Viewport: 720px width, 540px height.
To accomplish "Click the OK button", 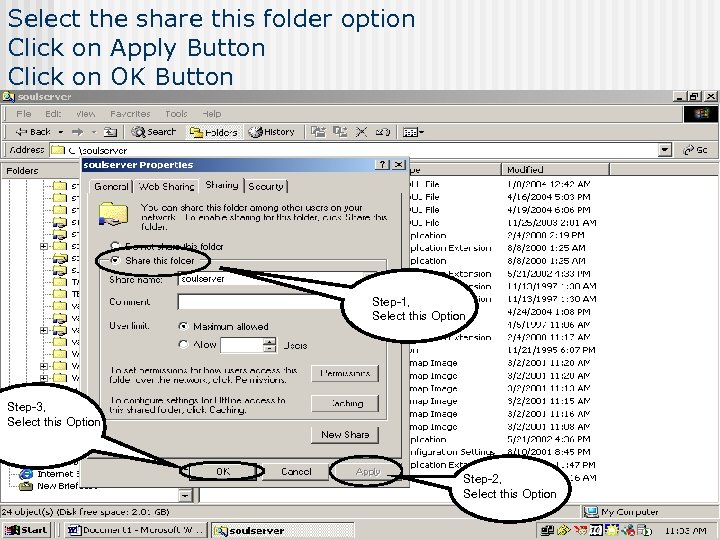I will coord(223,472).
